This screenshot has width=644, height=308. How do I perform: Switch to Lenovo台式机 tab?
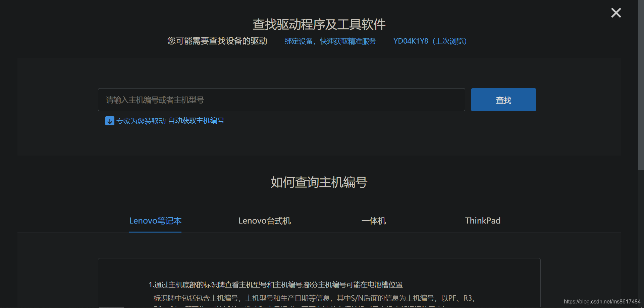click(265, 221)
